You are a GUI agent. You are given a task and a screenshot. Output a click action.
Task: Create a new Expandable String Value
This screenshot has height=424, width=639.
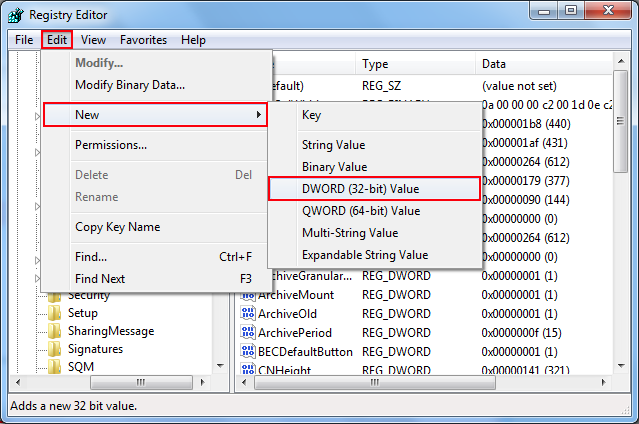pyautogui.click(x=375, y=255)
